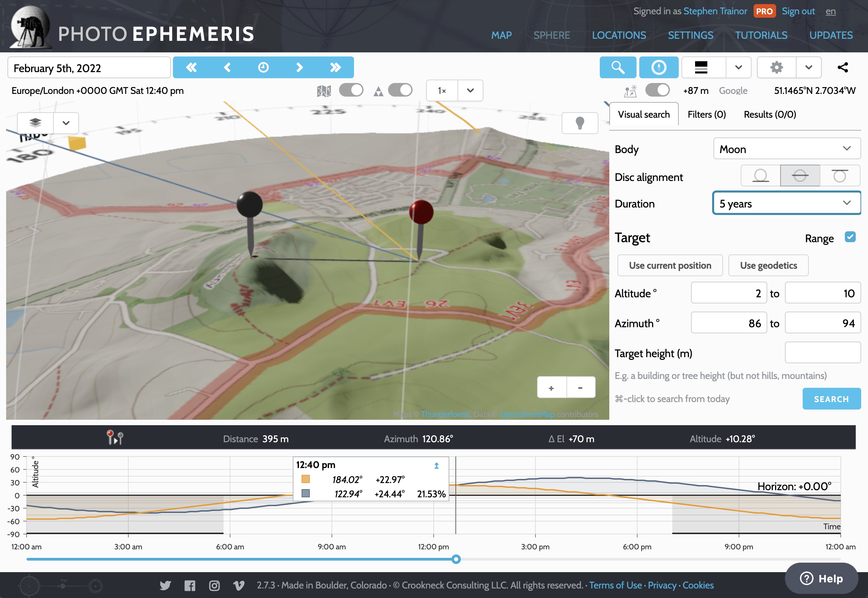Screen dimensions: 868x598
Task: Click the map layers stack icon
Action: tap(35, 123)
